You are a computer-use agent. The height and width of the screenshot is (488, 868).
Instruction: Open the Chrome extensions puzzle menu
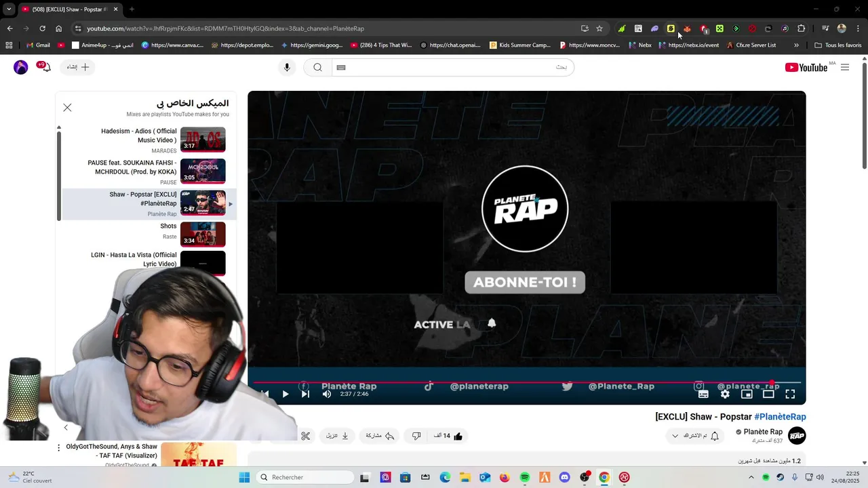(x=802, y=28)
